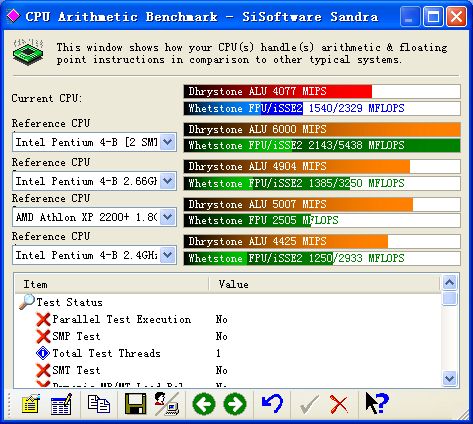Image resolution: width=473 pixels, height=424 pixels.
Task: Click the list scrollbar down arrow
Action: pos(449,379)
